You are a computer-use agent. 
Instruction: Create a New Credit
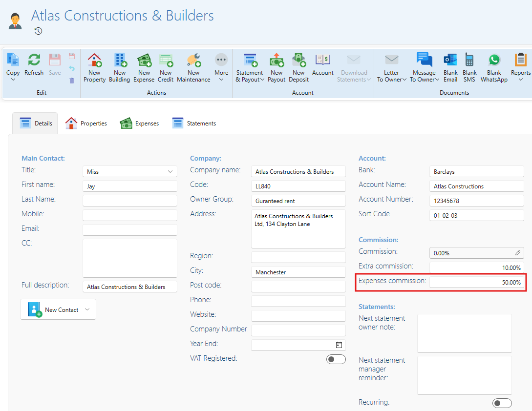[166, 68]
